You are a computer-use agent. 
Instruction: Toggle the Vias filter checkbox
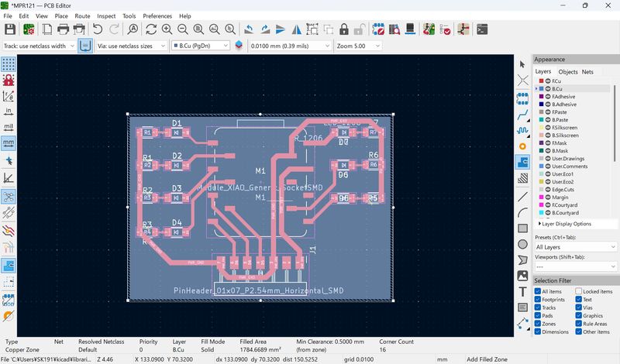tap(578, 307)
